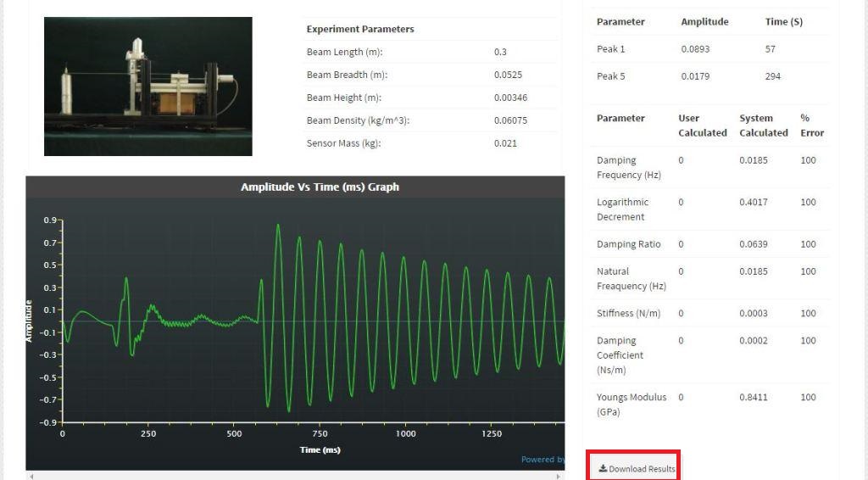Select Stiffness system value 0.0003
The width and height of the screenshot is (868, 480).
(754, 313)
